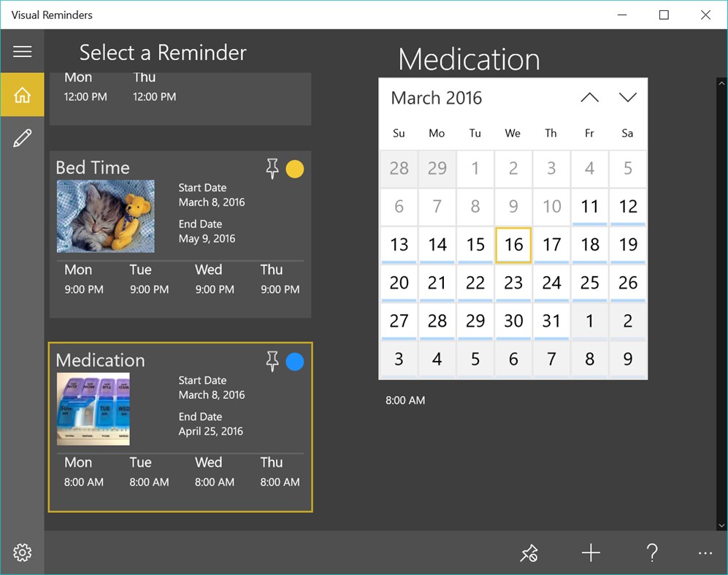Select the 8:00 AM reminder time
Screen dimensions: 728x575
coord(405,400)
